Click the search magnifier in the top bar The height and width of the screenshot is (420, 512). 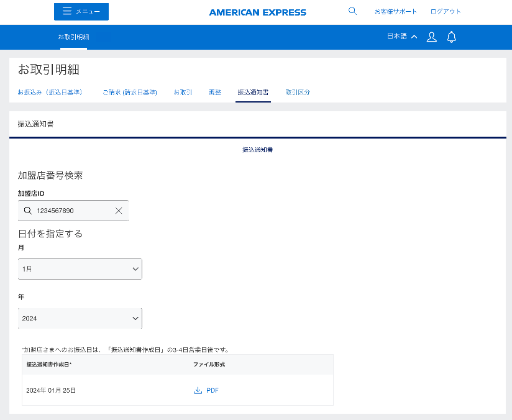click(352, 11)
